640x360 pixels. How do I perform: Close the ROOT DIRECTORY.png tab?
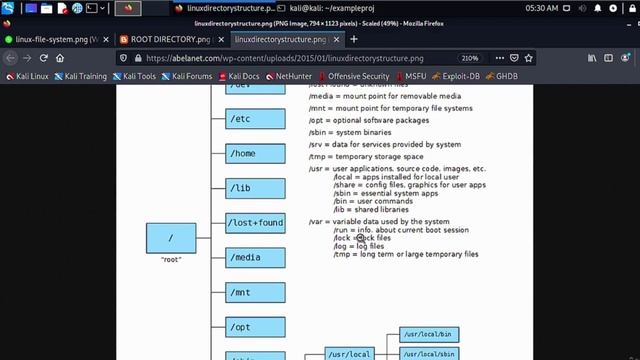pos(221,40)
